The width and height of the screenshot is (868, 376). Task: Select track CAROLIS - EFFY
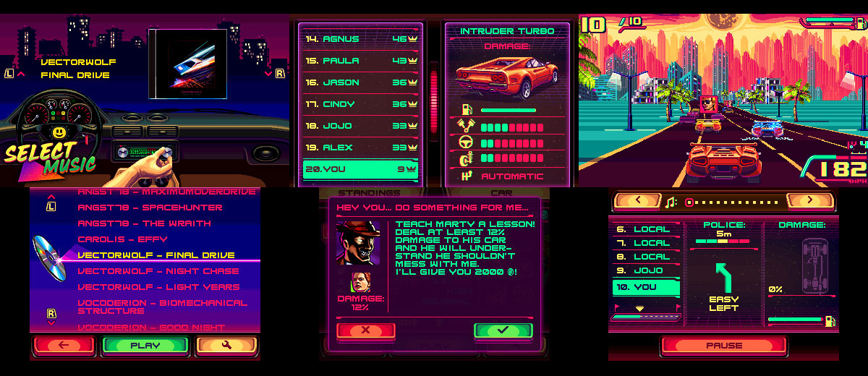tap(122, 239)
